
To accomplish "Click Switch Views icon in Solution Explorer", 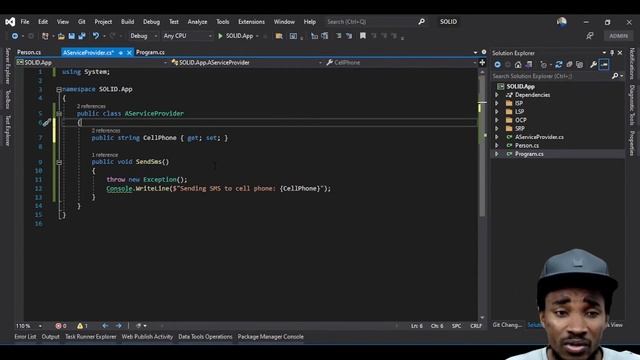I will pos(529,64).
